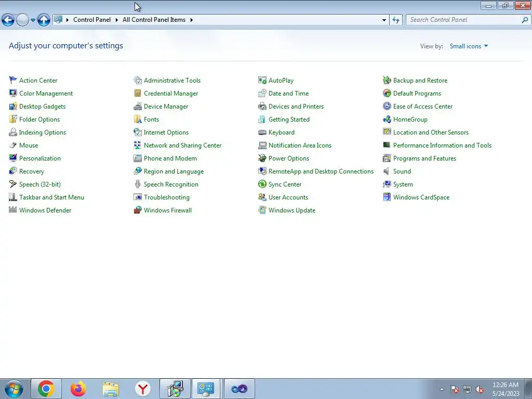Launch Google Chrome from the taskbar
This screenshot has height=399, width=532.
pyautogui.click(x=46, y=389)
